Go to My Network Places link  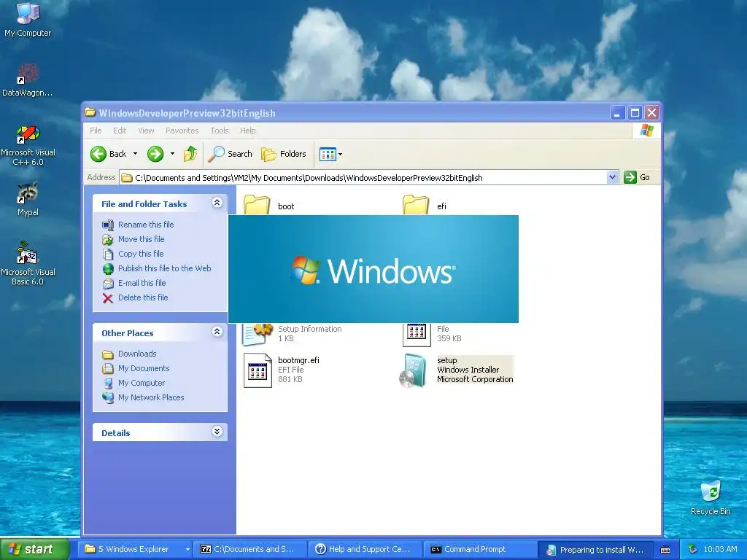[x=151, y=397]
